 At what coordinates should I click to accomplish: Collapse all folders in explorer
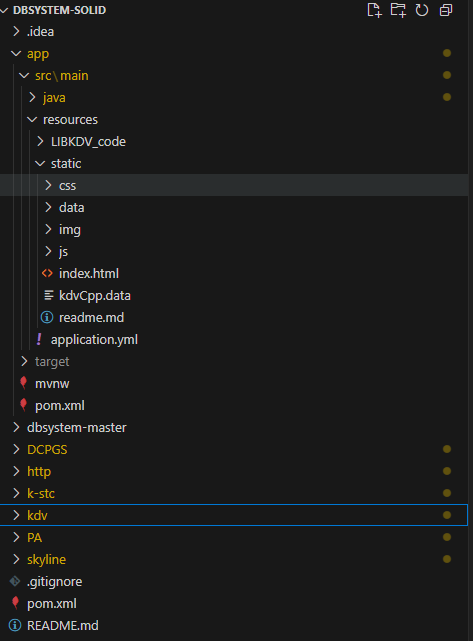pyautogui.click(x=446, y=10)
